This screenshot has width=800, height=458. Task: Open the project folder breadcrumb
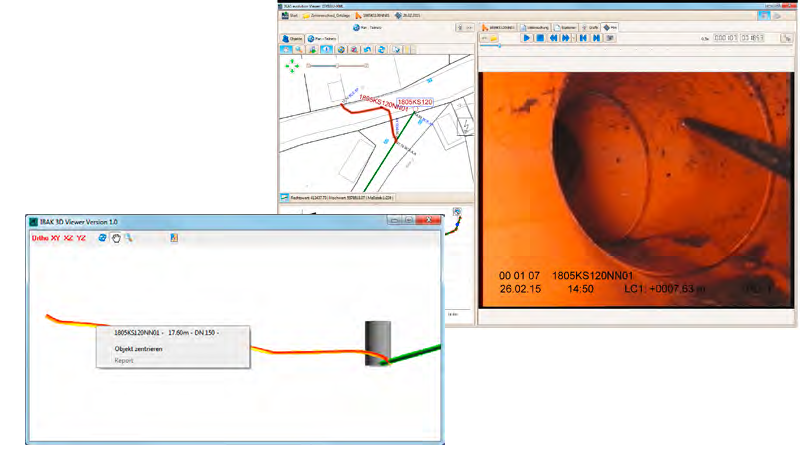pyautogui.click(x=326, y=15)
